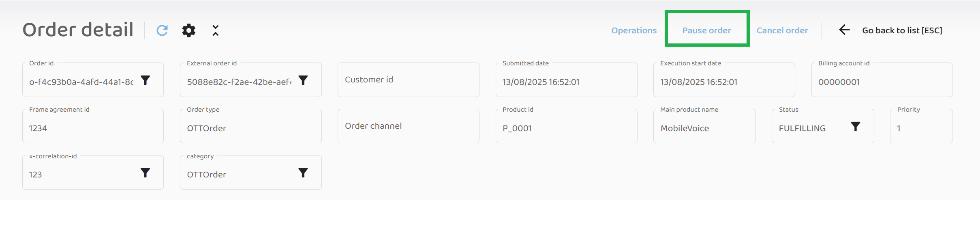Click the Status filter funnel icon

(855, 127)
